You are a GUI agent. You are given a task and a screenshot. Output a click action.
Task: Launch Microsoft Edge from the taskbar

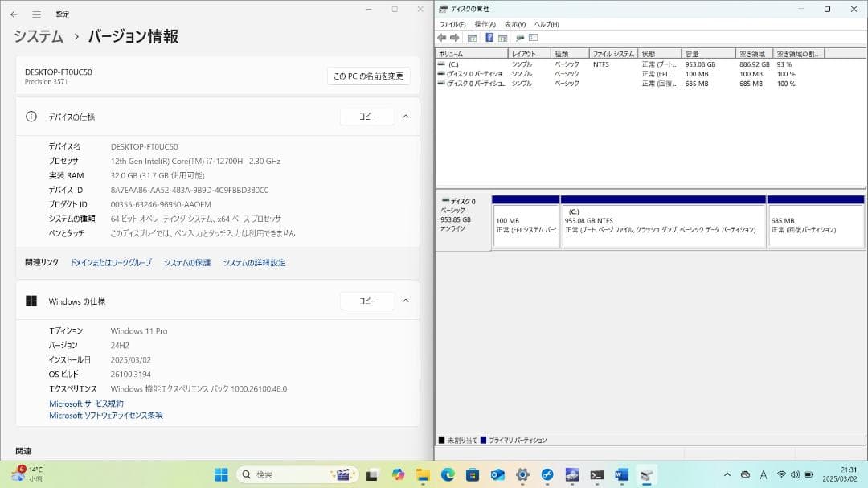447,475
